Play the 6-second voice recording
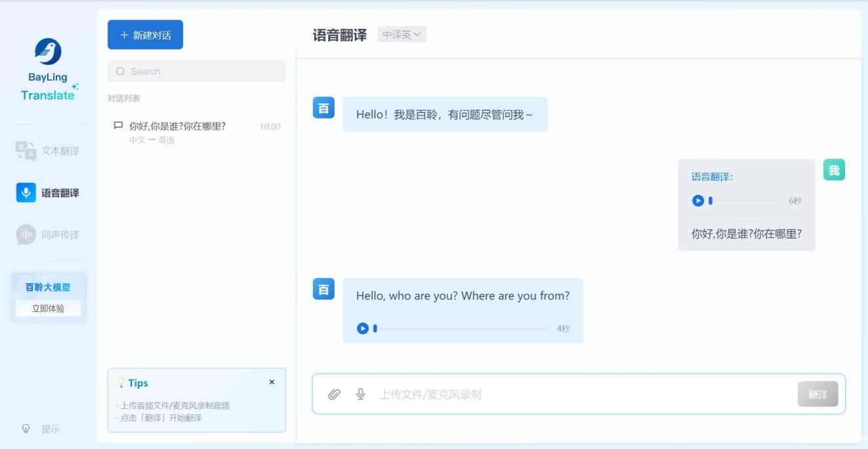The image size is (868, 449). click(697, 201)
